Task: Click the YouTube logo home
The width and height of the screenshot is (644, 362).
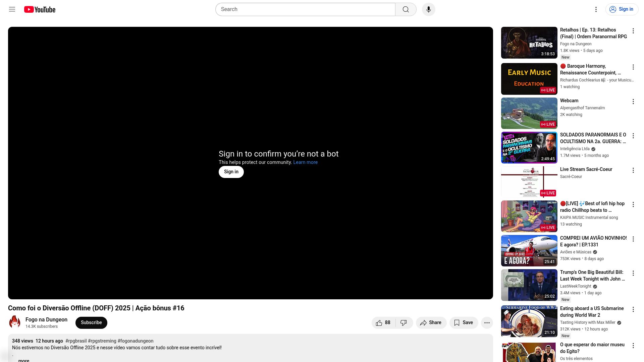Action: tap(40, 9)
